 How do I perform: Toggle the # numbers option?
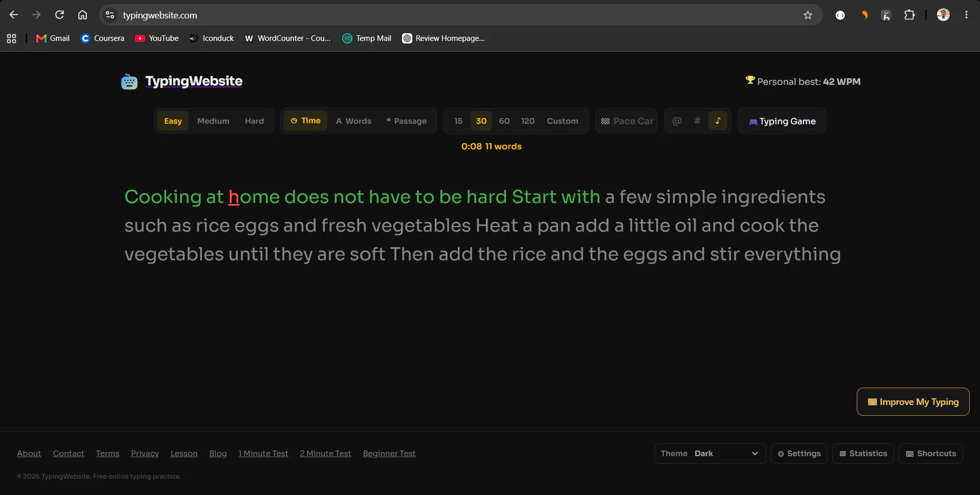[697, 121]
